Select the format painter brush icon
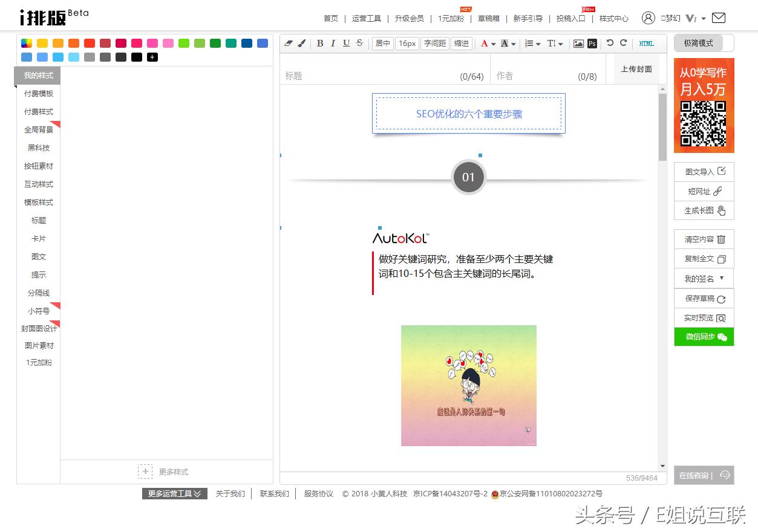Screen dimensions: 758x532 click(302, 43)
